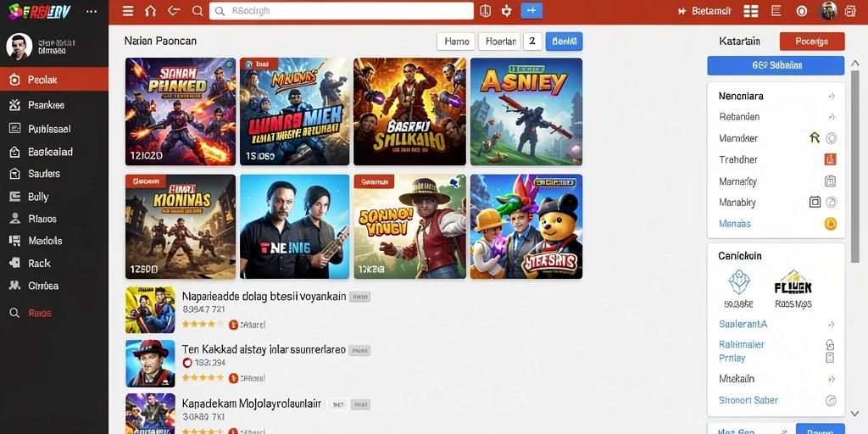Go to the home icon in top bar
Viewport: 868px width, 434px height.
click(150, 11)
